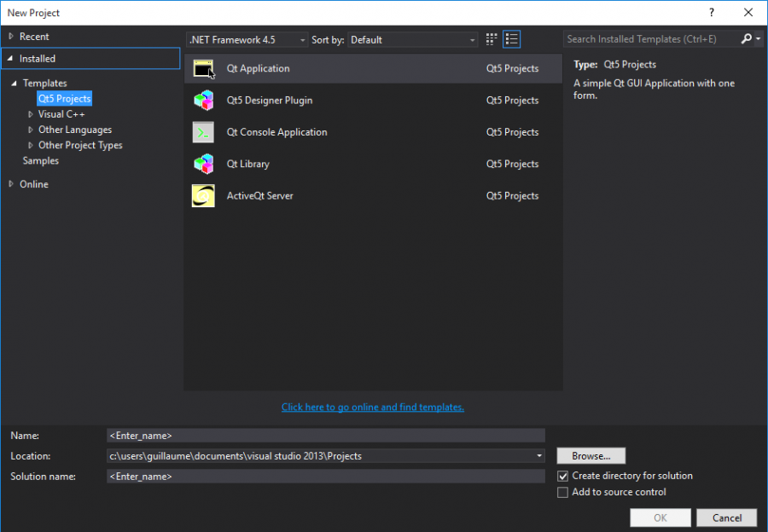
Task: Select the Qt Console Application name text
Action: (x=276, y=132)
